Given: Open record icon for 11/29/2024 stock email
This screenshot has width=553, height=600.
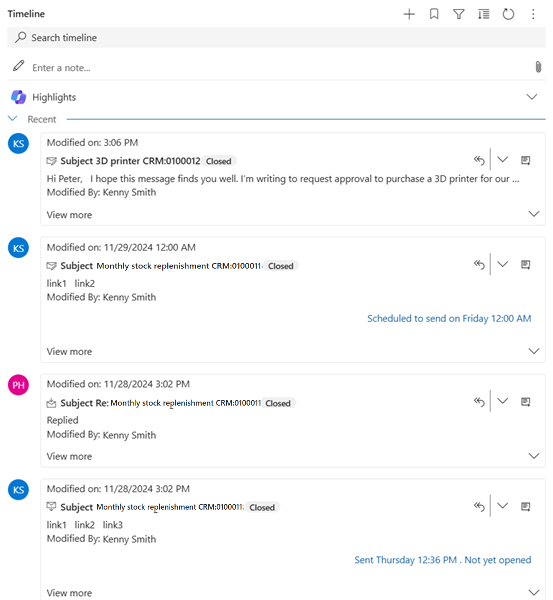Looking at the screenshot, I should (526, 264).
